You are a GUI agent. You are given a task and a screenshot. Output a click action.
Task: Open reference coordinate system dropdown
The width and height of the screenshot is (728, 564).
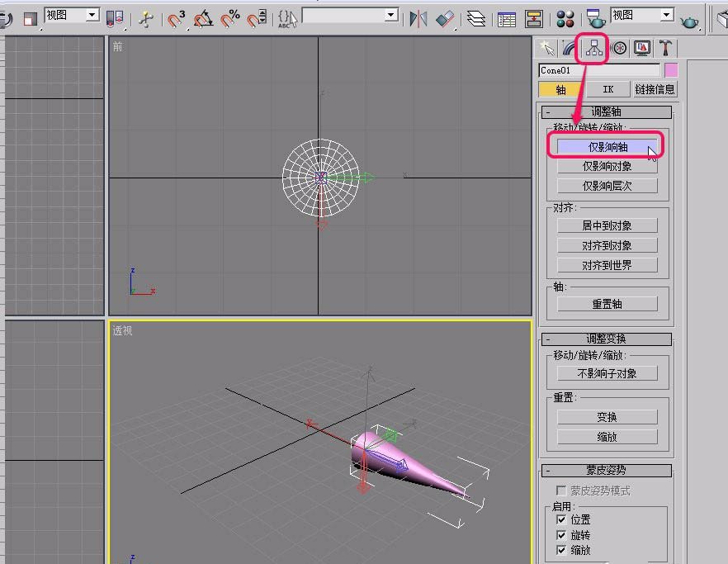92,15
